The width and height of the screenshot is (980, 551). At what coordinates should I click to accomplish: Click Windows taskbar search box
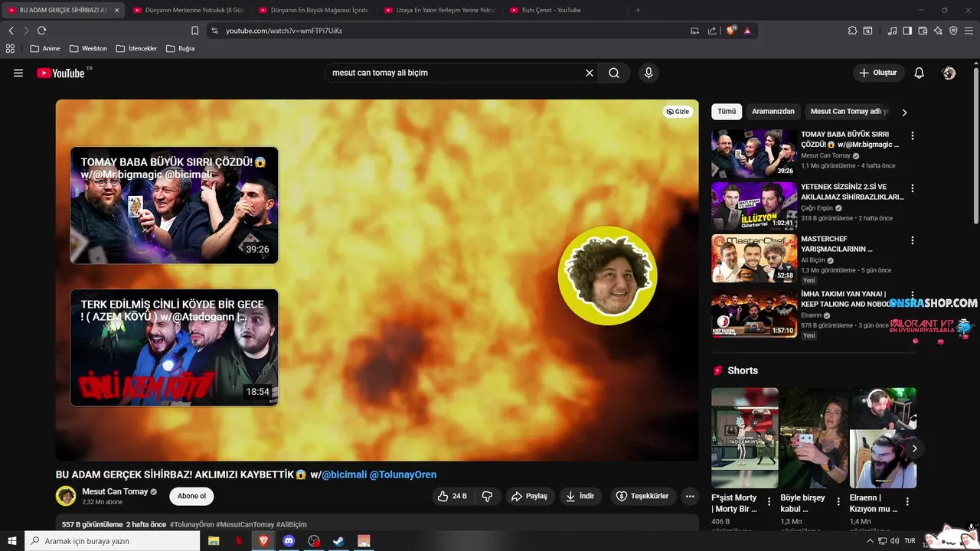(113, 541)
